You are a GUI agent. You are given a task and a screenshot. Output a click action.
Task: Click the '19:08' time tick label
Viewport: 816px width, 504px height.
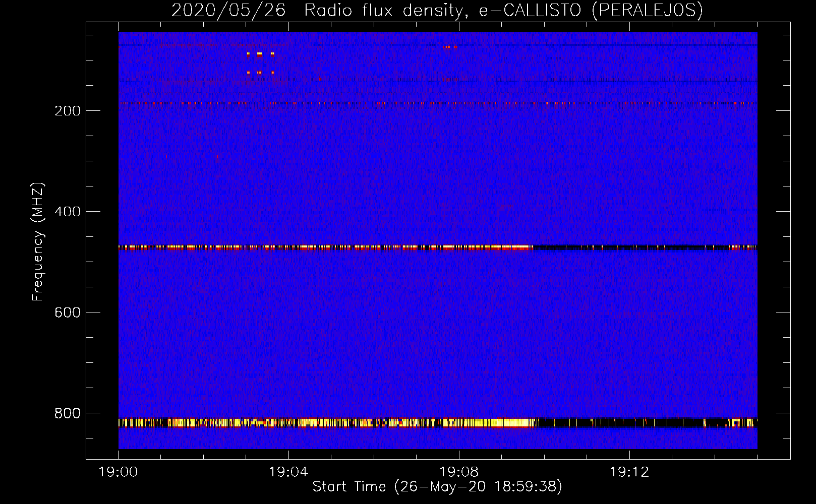coord(459,472)
